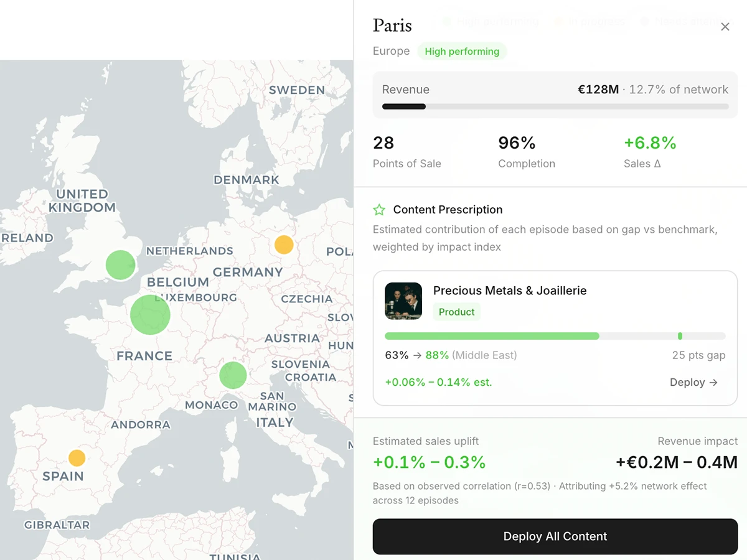Click the yellow marker near Poland
This screenshot has height=560, width=747.
283,245
